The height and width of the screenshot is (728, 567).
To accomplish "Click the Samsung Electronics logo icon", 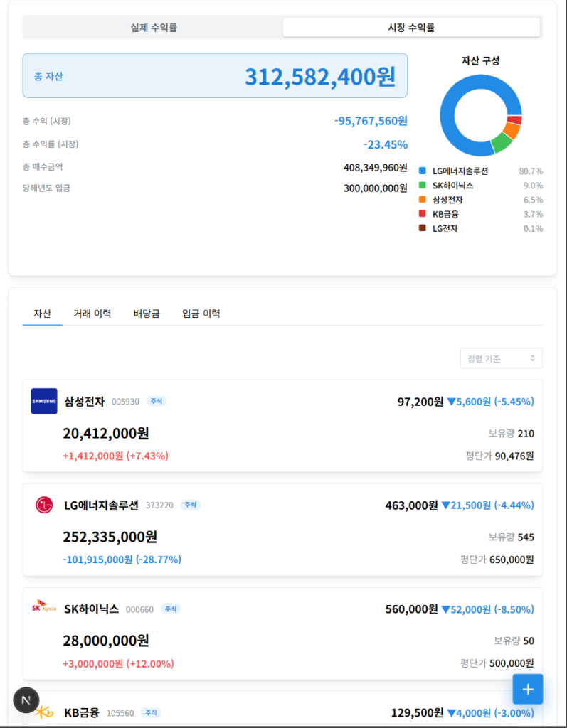I will click(x=44, y=401).
